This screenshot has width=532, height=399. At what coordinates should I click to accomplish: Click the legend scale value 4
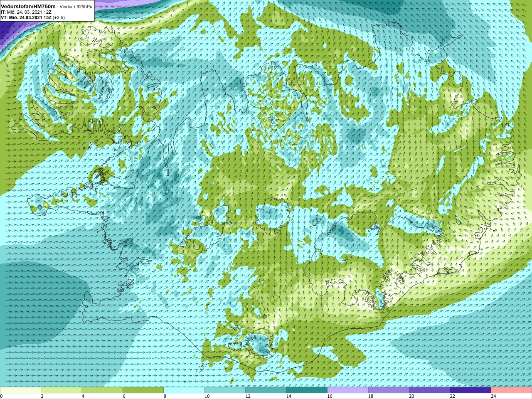[x=83, y=396]
